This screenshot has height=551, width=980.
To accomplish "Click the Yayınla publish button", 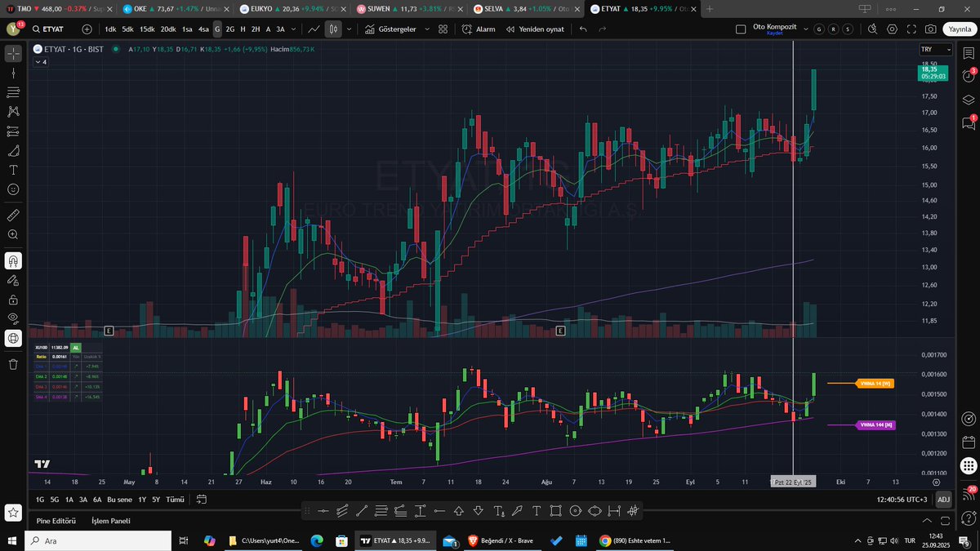I will [959, 29].
